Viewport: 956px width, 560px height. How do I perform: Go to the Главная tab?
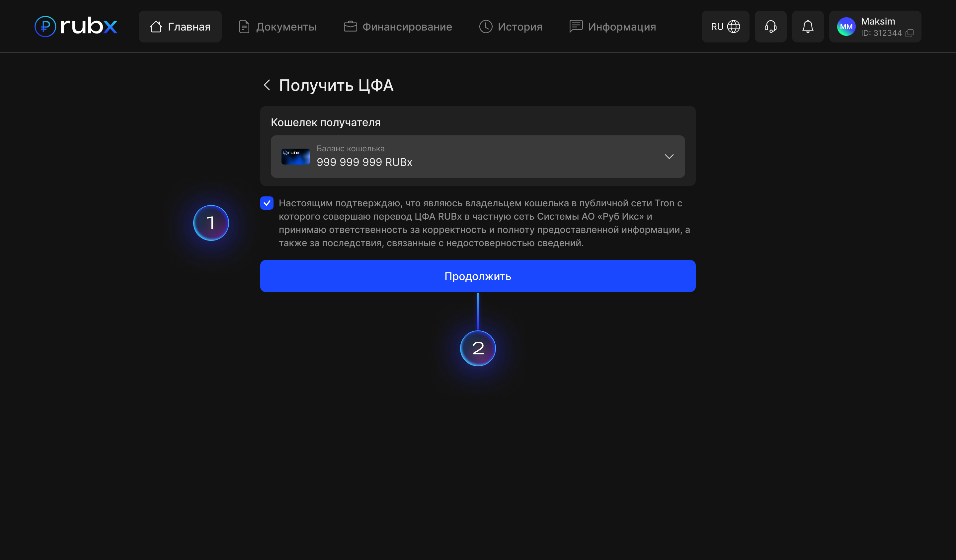(x=180, y=27)
